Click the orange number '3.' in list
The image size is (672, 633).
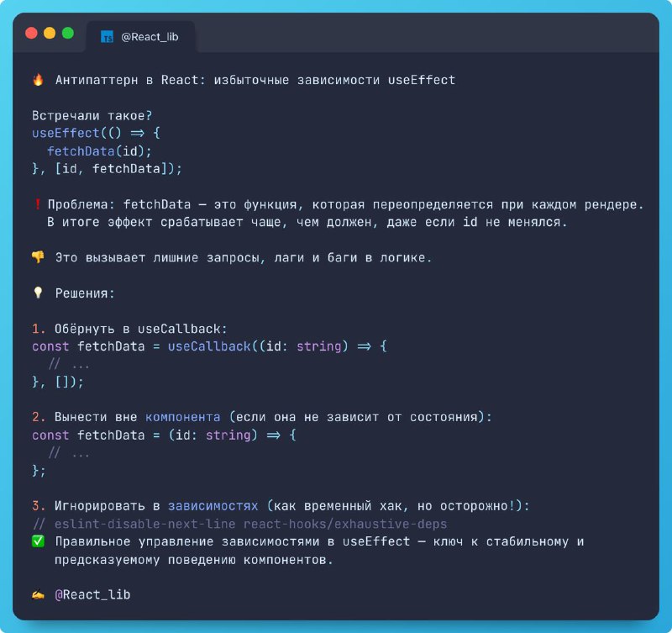[39, 506]
